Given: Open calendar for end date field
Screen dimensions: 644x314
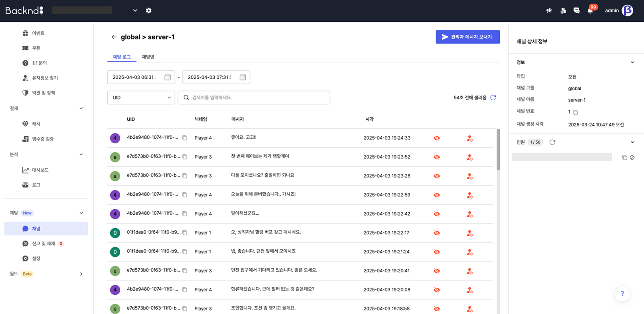Looking at the screenshot, I should click(243, 77).
